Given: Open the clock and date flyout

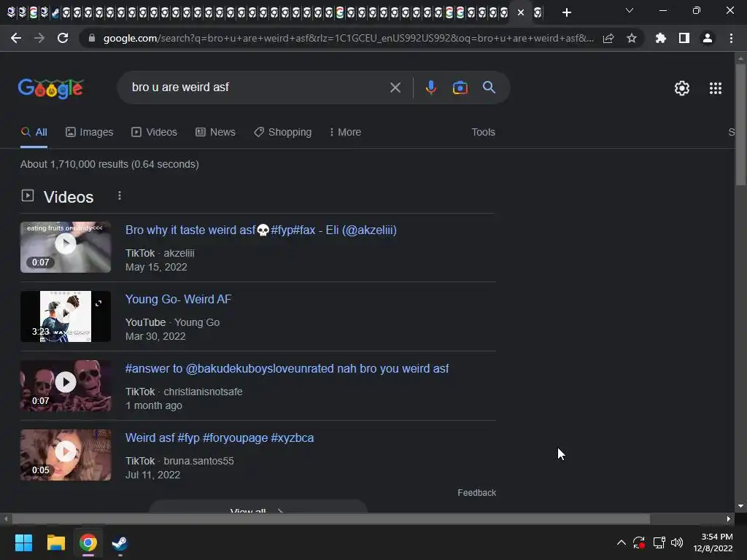Looking at the screenshot, I should click(713, 542).
